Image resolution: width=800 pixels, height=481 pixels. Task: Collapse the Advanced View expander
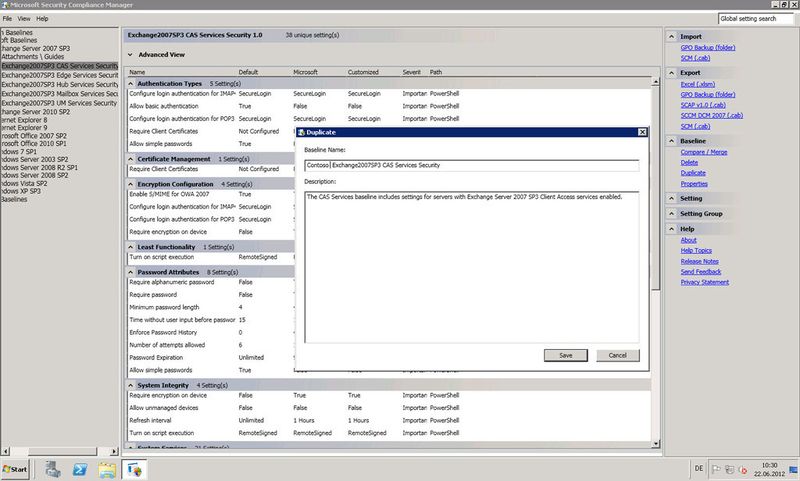click(130, 55)
